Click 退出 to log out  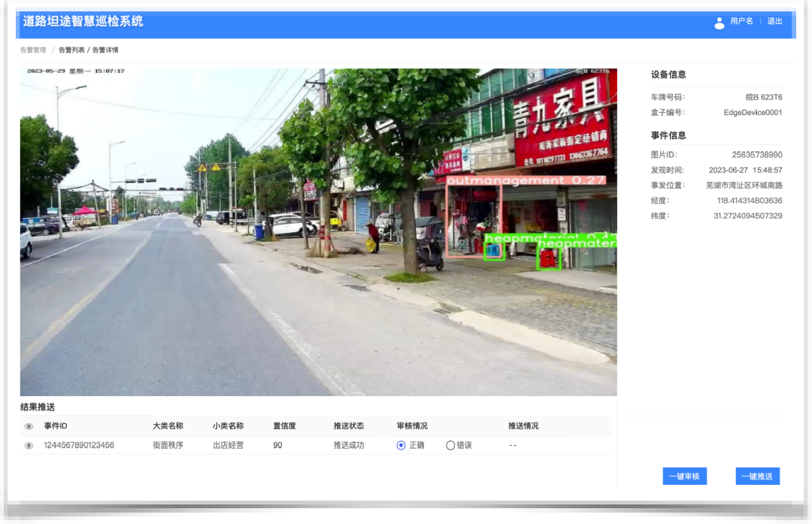(x=774, y=21)
